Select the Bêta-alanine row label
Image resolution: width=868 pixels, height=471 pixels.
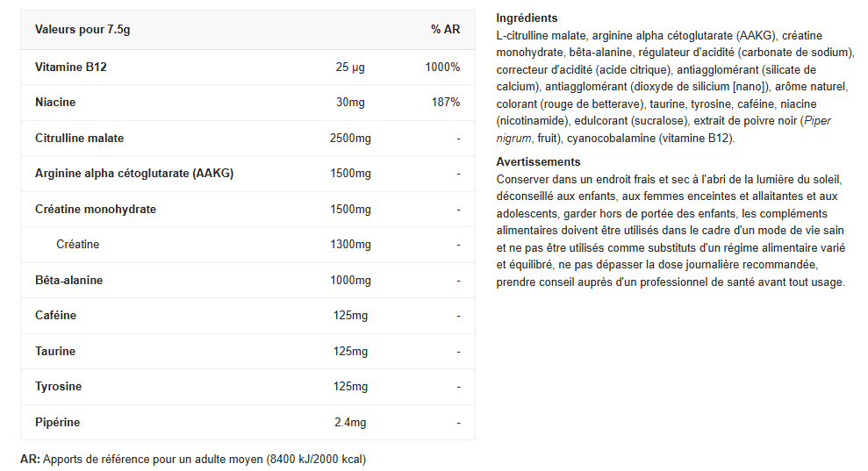pos(68,281)
